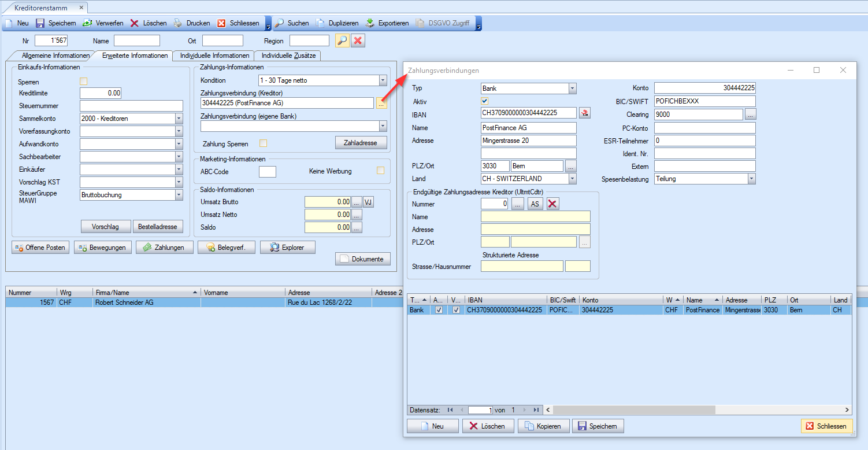Image resolution: width=868 pixels, height=450 pixels.
Task: Expand the Kondition dropdown
Action: pyautogui.click(x=383, y=80)
